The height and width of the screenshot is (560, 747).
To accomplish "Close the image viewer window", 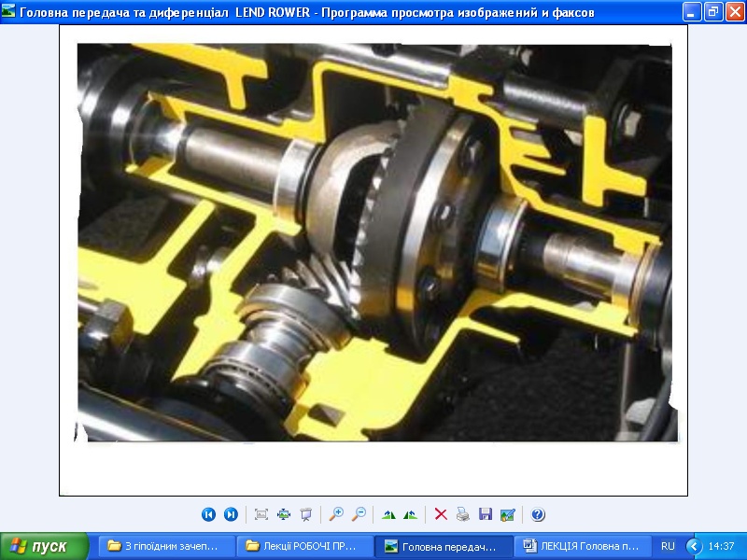I will tap(735, 12).
